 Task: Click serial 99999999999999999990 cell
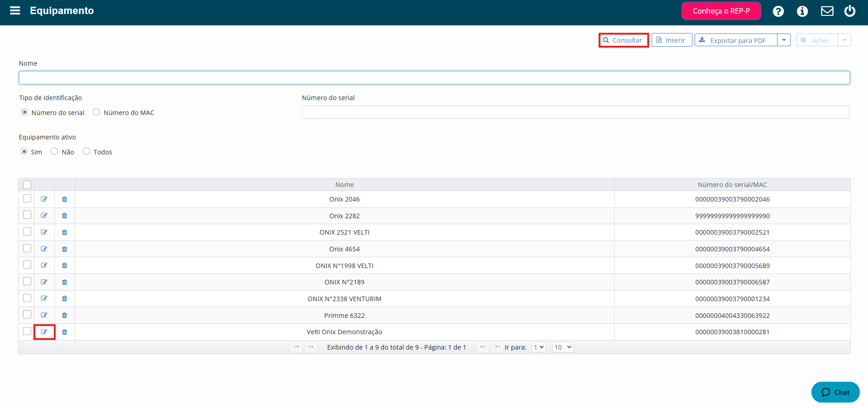click(x=732, y=216)
